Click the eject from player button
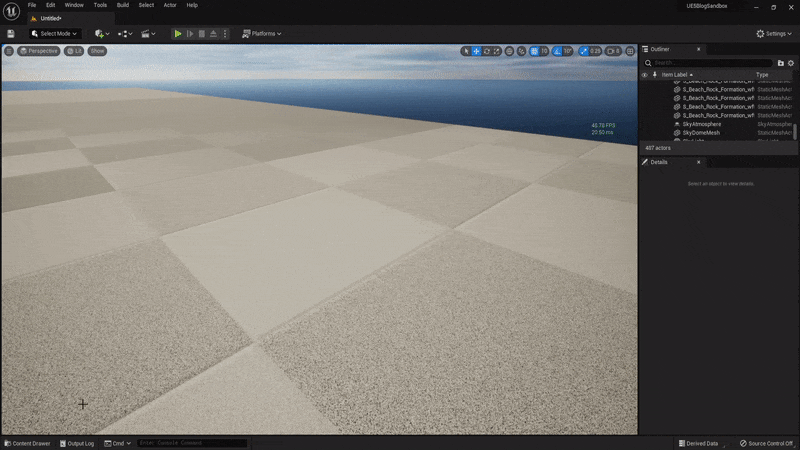The width and height of the screenshot is (800, 450). pos(213,34)
